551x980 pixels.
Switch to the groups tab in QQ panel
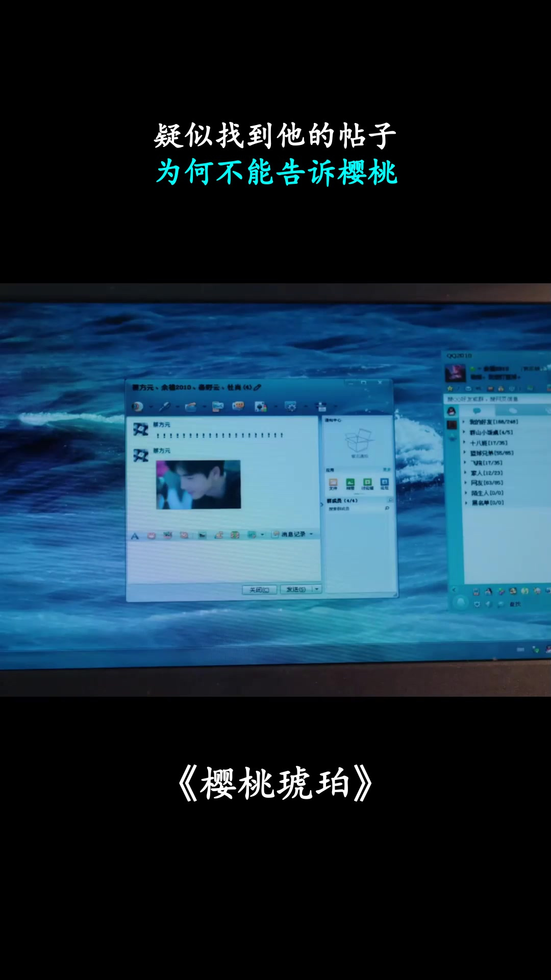512,411
